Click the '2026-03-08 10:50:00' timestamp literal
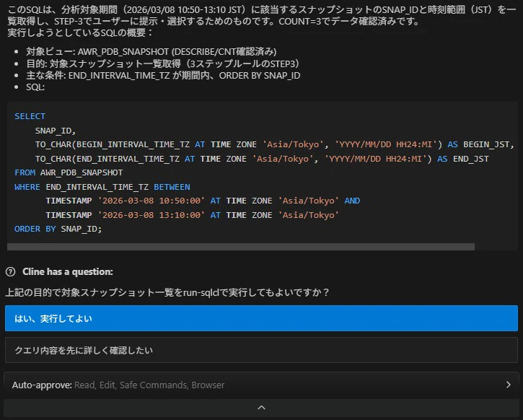The width and height of the screenshot is (523, 420). pyautogui.click(x=151, y=201)
